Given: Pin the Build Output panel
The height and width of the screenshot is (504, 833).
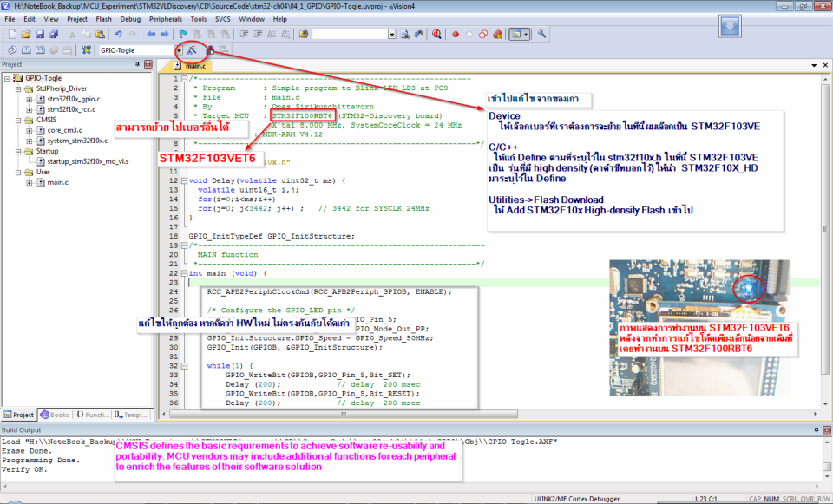Looking at the screenshot, I should 816,429.
